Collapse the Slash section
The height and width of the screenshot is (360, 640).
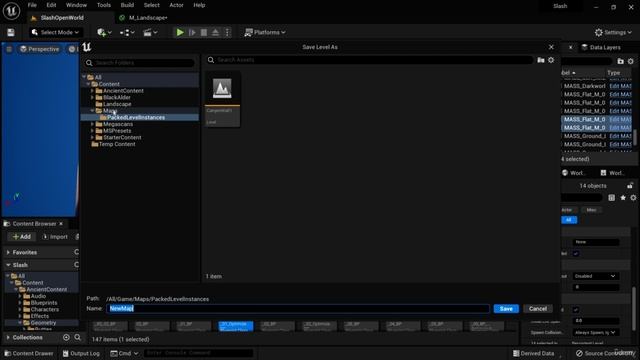point(8,265)
